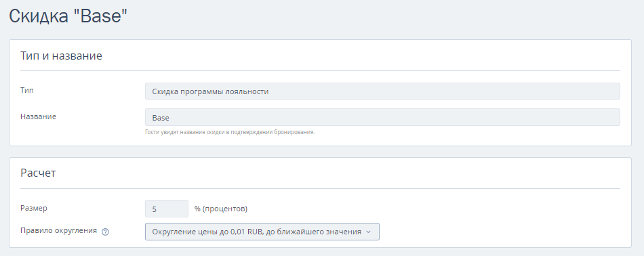Click the help icon beside Правило округления
Screen dimensions: 644x256
(x=105, y=232)
